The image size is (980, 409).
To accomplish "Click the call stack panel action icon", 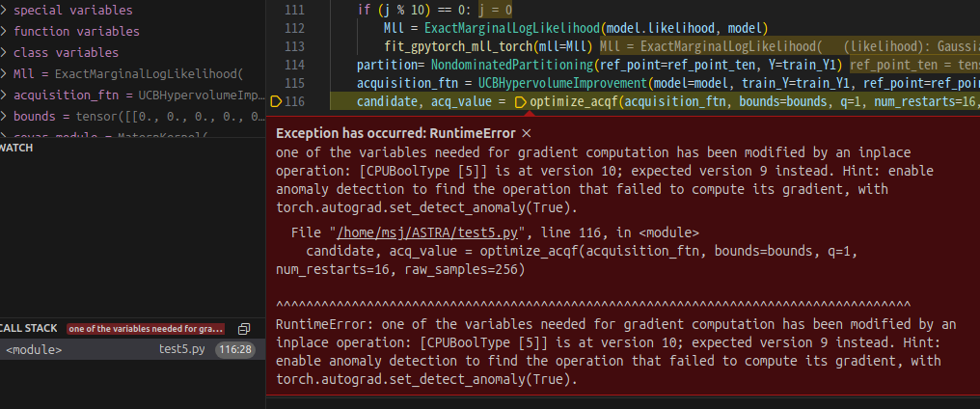I will click(244, 329).
